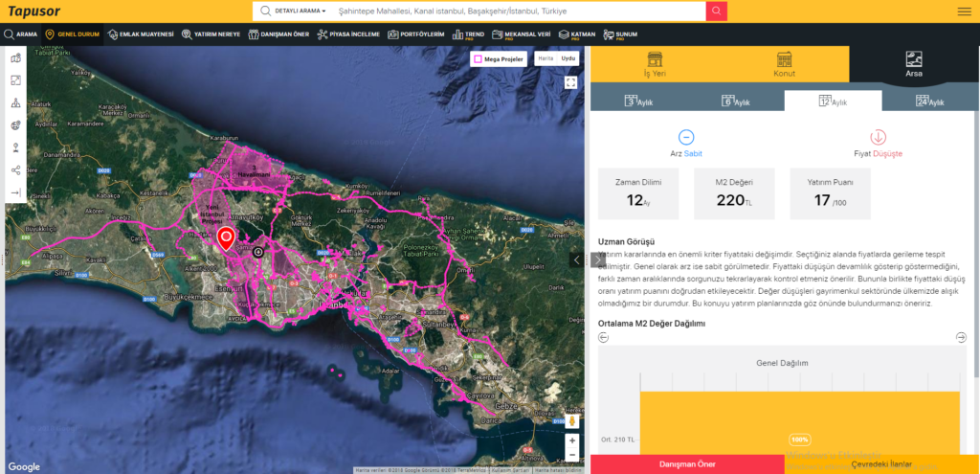980x474 pixels.
Task: Switch the map to Uydu satellite view
Action: pyautogui.click(x=568, y=58)
